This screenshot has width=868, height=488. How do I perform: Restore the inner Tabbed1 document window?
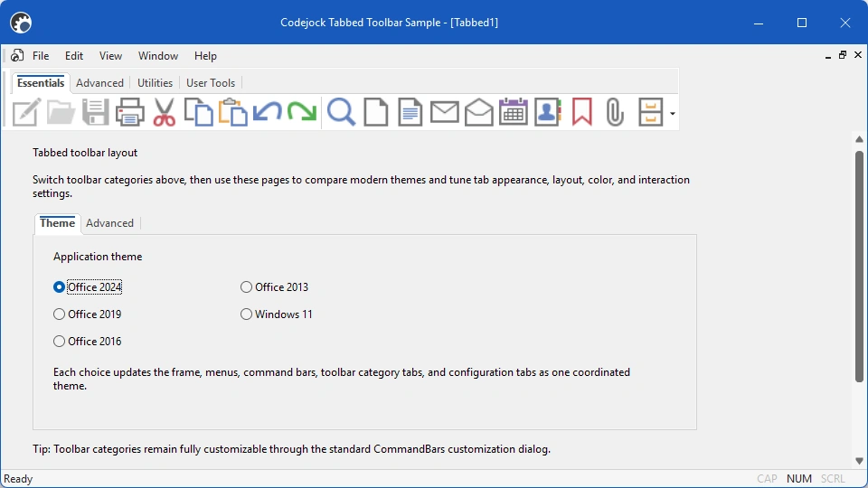(x=843, y=55)
